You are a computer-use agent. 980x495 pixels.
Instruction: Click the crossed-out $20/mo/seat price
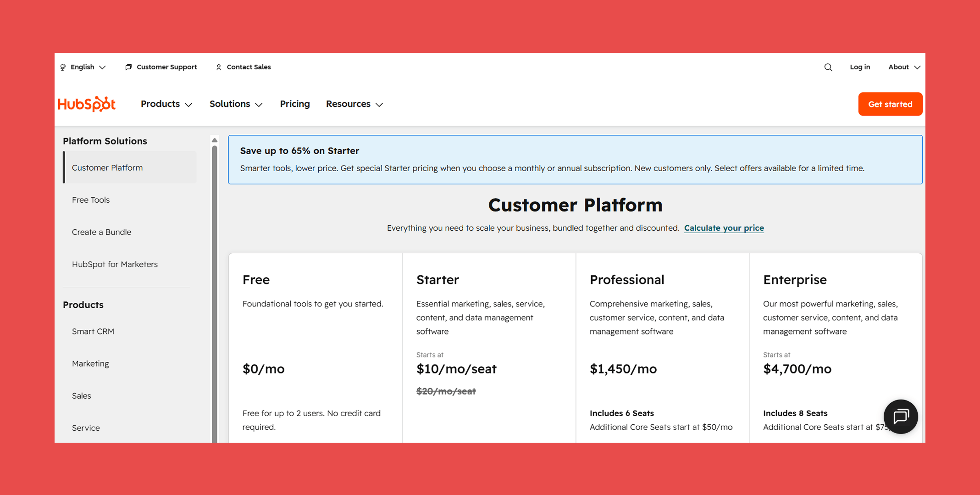446,391
